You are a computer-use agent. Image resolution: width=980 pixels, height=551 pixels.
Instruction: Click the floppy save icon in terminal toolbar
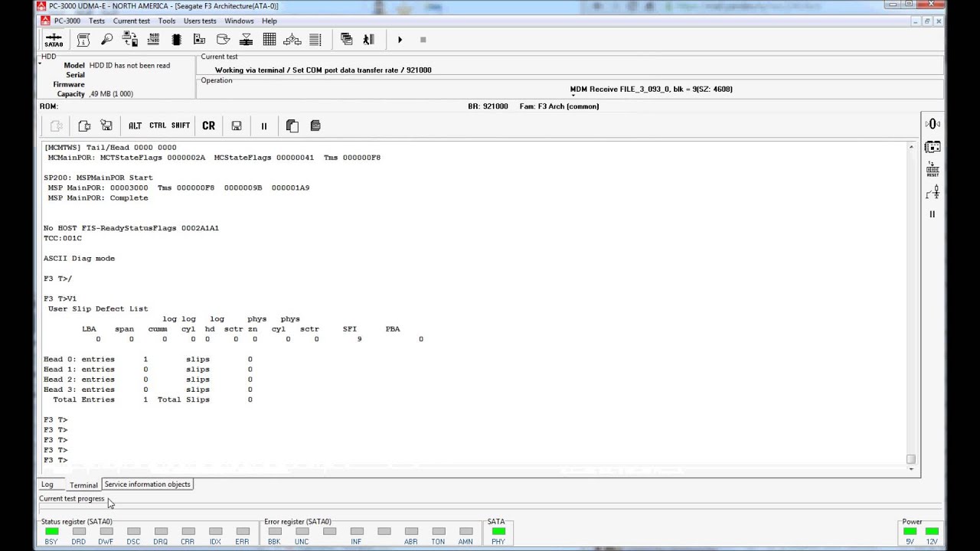237,126
